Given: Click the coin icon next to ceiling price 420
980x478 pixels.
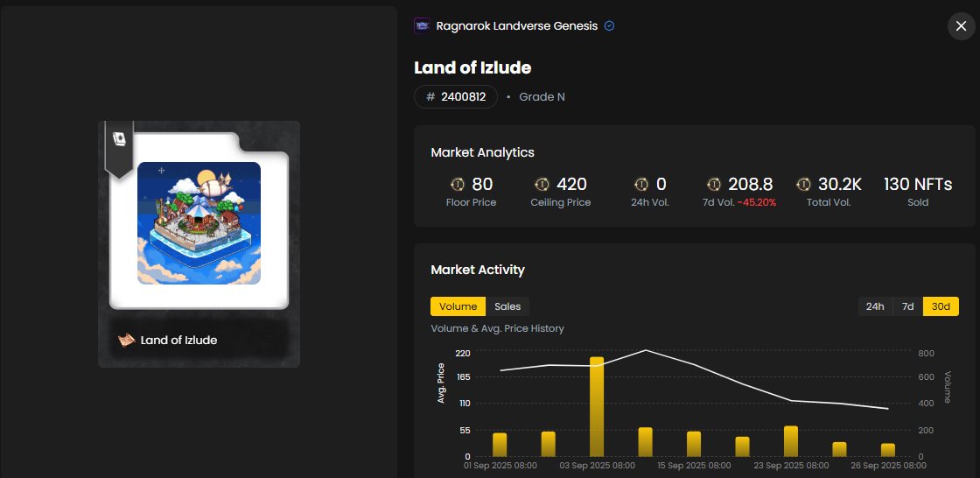Looking at the screenshot, I should click(x=542, y=185).
